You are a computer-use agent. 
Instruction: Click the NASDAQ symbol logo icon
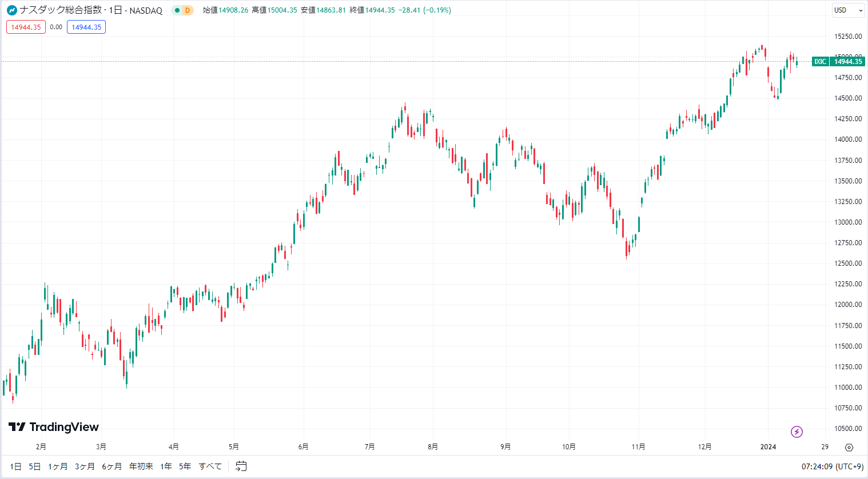[x=12, y=10]
